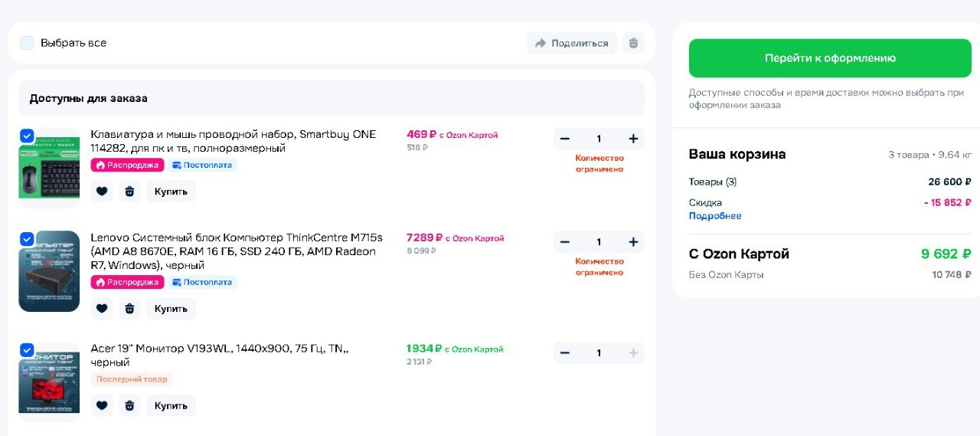
Task: Click the 'С Ozon Картой' label
Action: pyautogui.click(x=739, y=254)
